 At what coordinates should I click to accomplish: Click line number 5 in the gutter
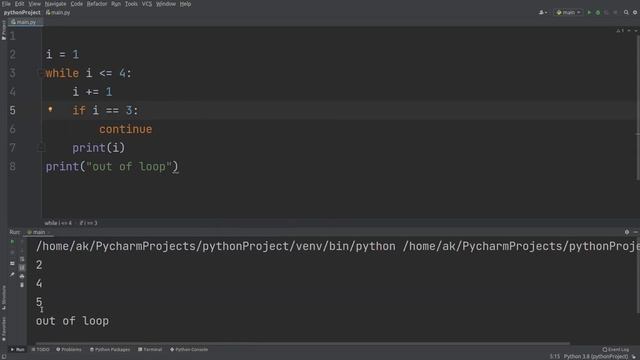coord(13,111)
